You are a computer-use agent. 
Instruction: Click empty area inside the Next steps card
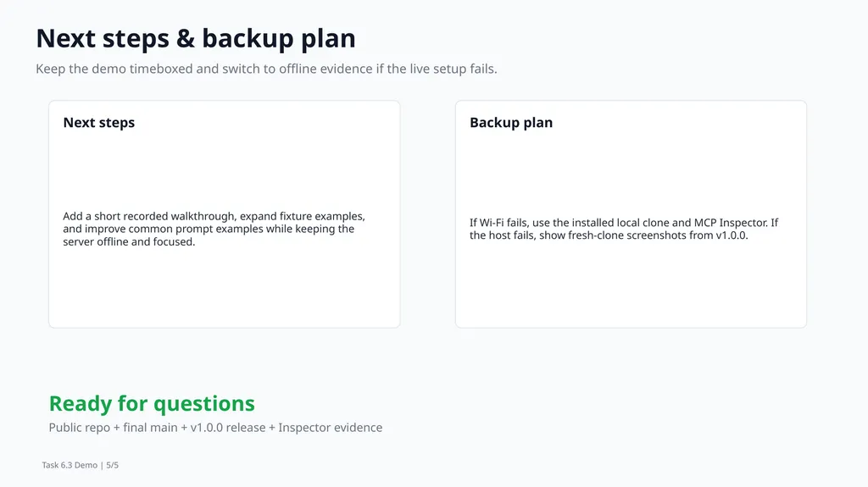tap(224, 288)
